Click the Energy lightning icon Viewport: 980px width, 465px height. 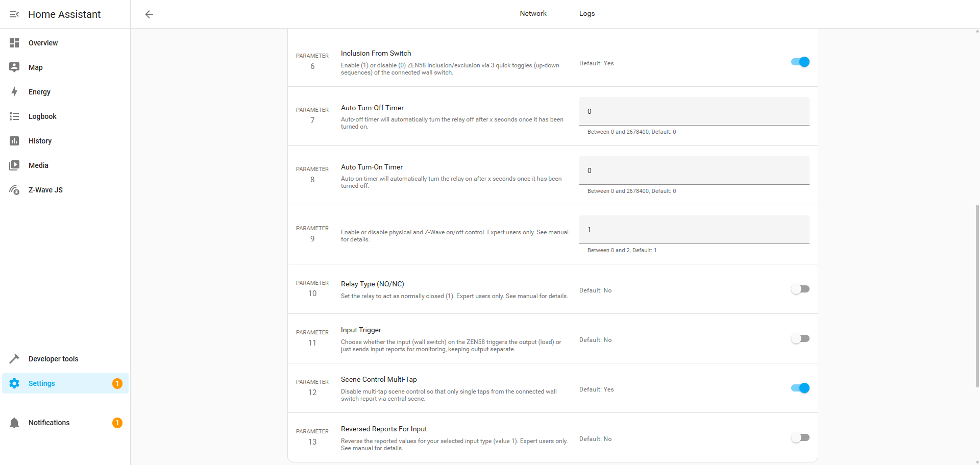14,92
